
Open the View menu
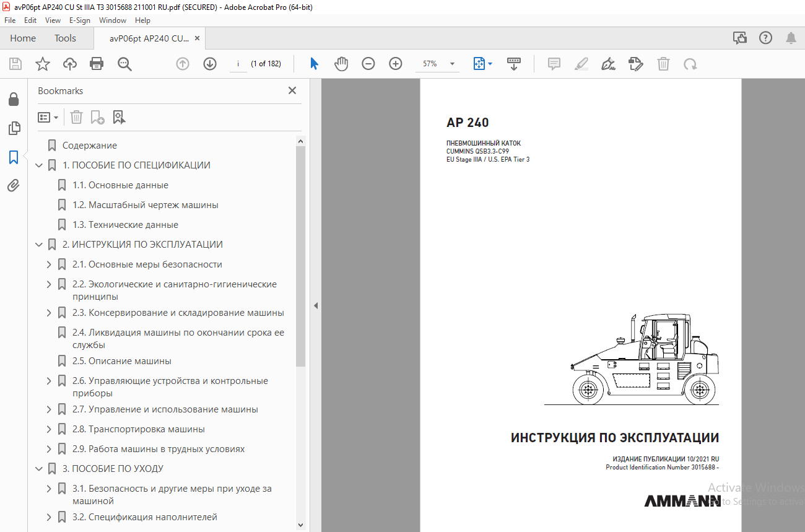point(53,20)
